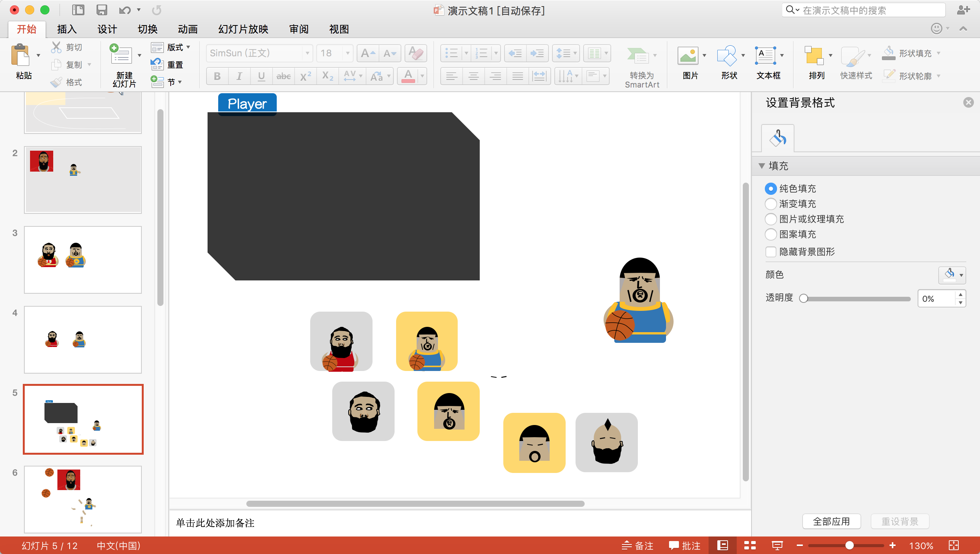
Task: Open the 形状 shapes icon
Action: pyautogui.click(x=726, y=56)
